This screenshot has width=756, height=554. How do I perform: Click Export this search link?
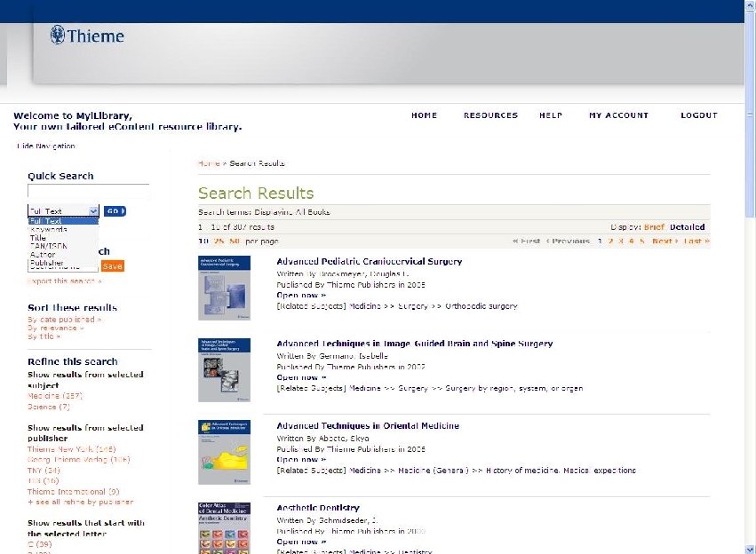click(65, 281)
